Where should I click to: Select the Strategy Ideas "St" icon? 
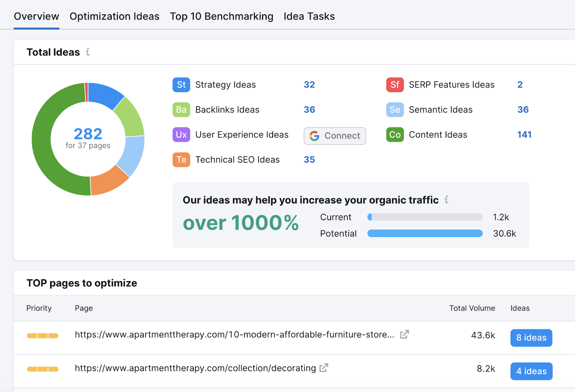(181, 85)
